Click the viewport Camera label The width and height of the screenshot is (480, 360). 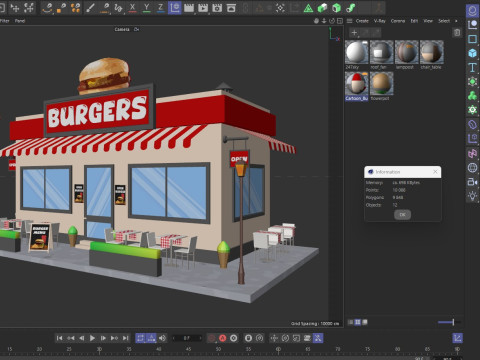pos(122,29)
